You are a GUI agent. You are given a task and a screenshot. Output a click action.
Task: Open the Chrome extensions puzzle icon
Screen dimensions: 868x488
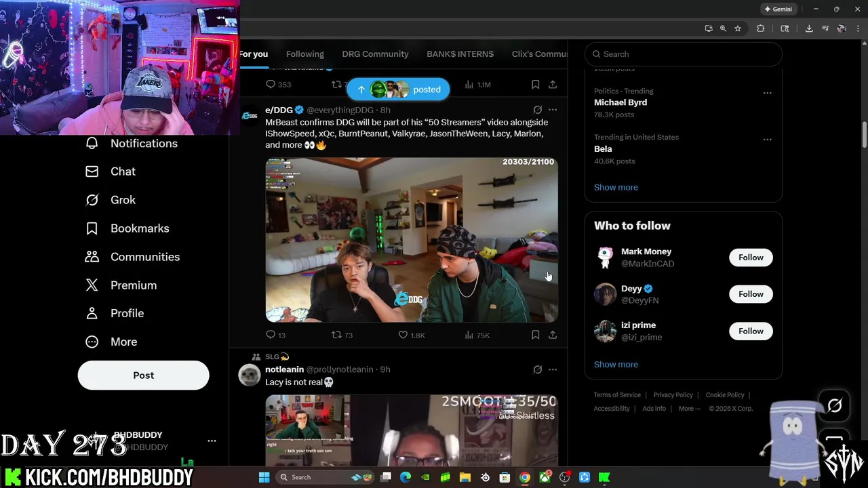(760, 28)
